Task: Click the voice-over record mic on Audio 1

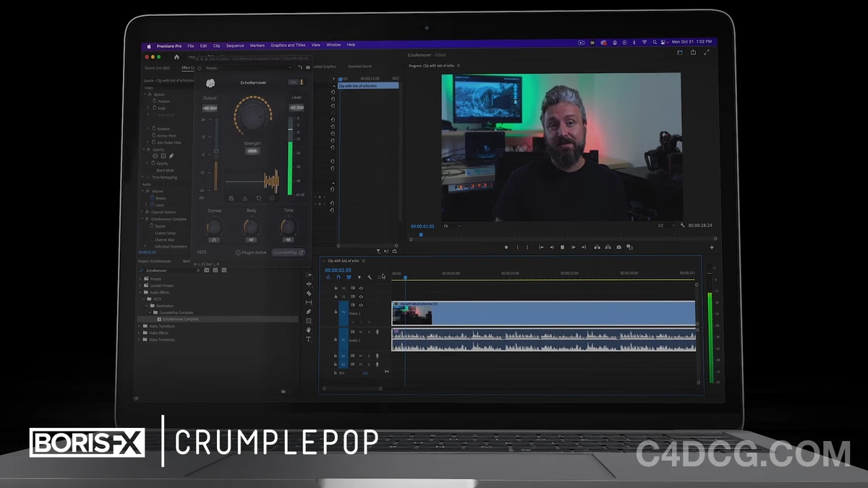Action: (378, 331)
